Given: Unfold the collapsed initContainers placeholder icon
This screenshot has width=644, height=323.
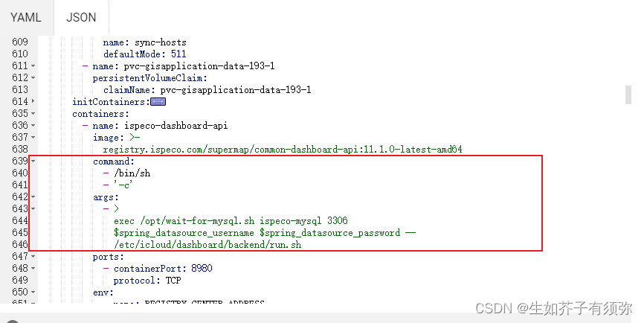Looking at the screenshot, I should pos(158,101).
